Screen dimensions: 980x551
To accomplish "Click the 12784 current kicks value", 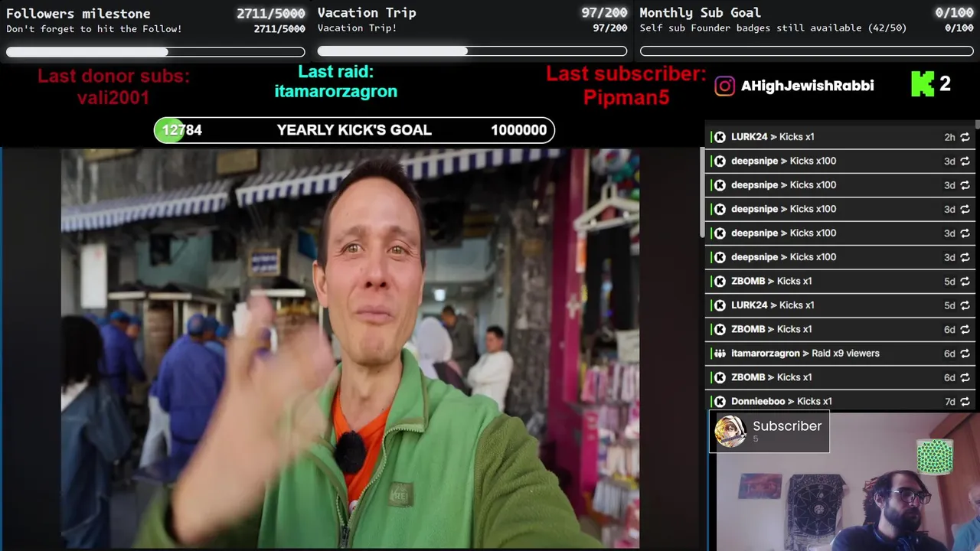I will click(181, 130).
